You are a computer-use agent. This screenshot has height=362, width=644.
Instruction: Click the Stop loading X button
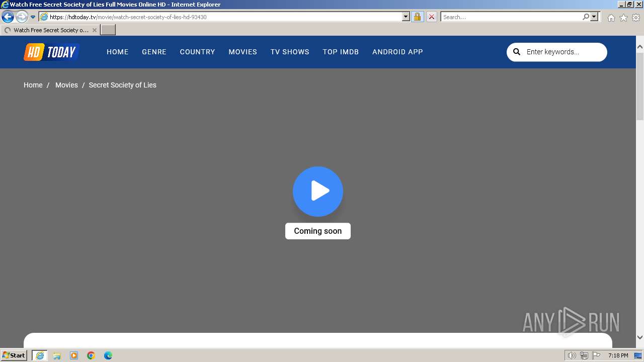pos(431,17)
